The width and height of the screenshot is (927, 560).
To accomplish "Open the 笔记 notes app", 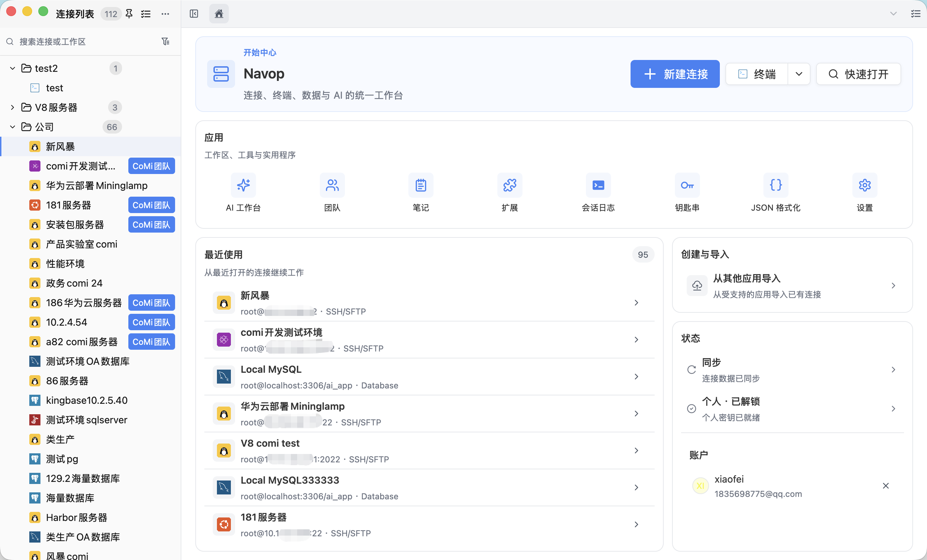I will coord(421,192).
